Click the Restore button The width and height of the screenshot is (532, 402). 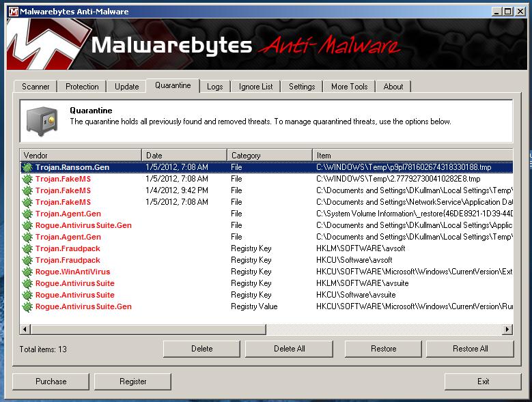[x=383, y=349]
